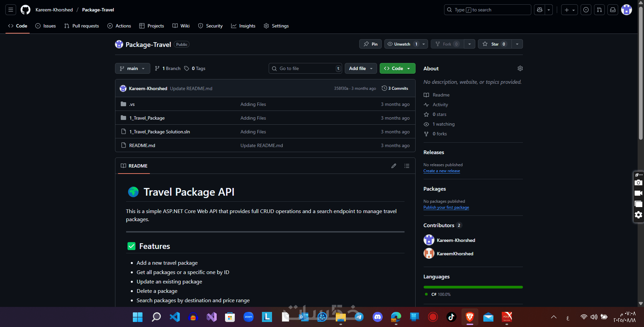This screenshot has height=327, width=644.
Task: Open Discord from the taskbar
Action: tap(378, 317)
